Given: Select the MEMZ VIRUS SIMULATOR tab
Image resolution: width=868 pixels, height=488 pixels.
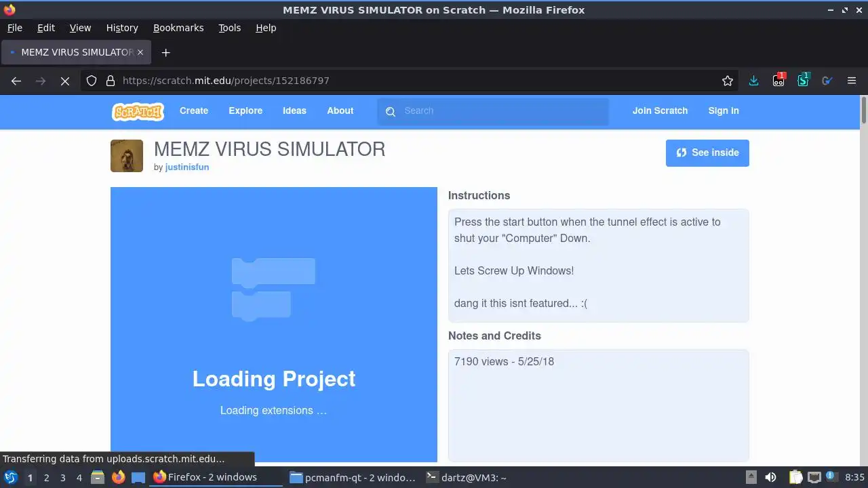Looking at the screenshot, I should coord(76,52).
